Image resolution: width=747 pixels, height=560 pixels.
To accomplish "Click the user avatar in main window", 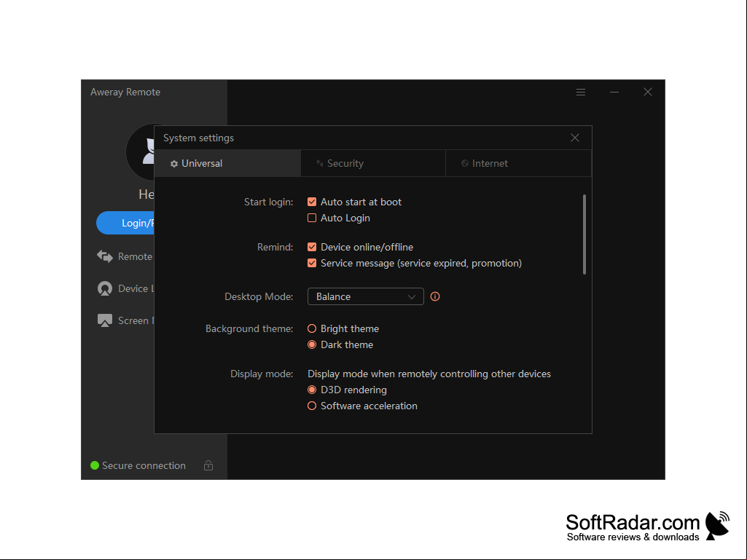I will [x=141, y=151].
